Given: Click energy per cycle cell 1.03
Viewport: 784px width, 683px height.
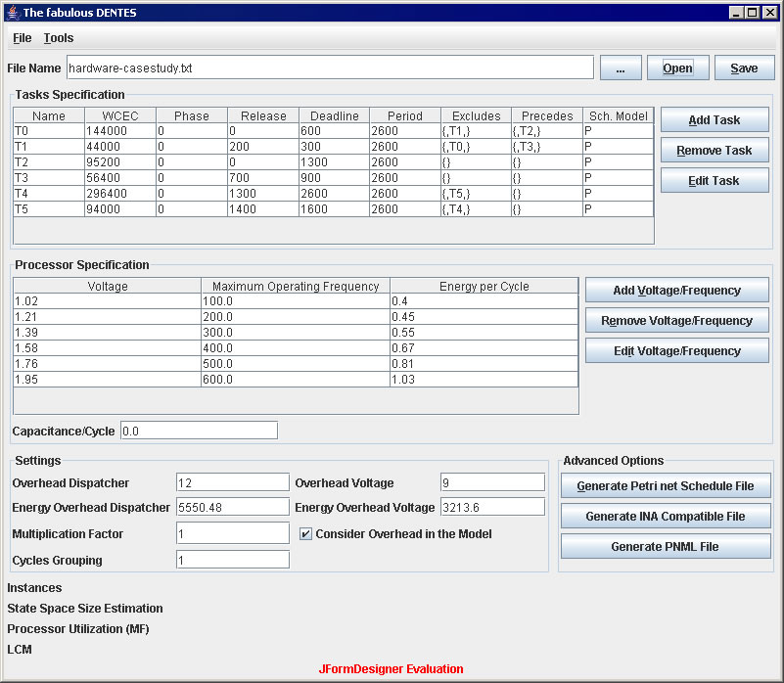Looking at the screenshot, I should (x=484, y=379).
